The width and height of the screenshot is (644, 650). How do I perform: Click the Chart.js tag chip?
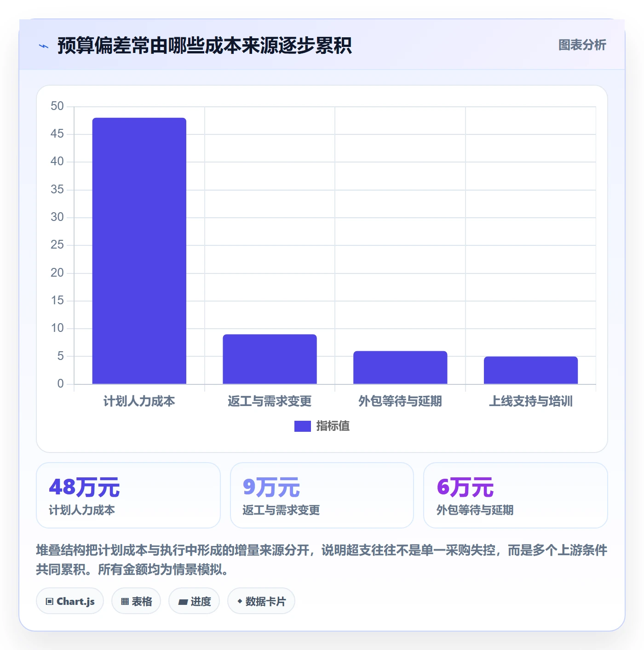(x=70, y=601)
